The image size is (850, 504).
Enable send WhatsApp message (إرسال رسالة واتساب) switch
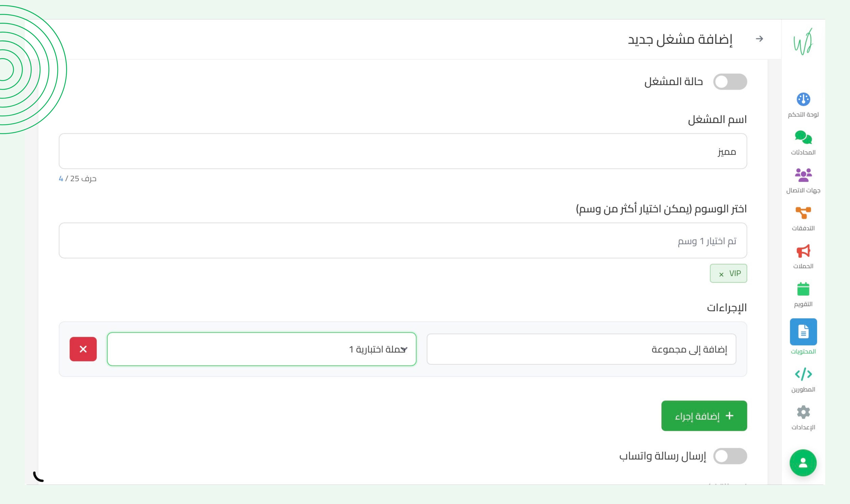point(730,456)
